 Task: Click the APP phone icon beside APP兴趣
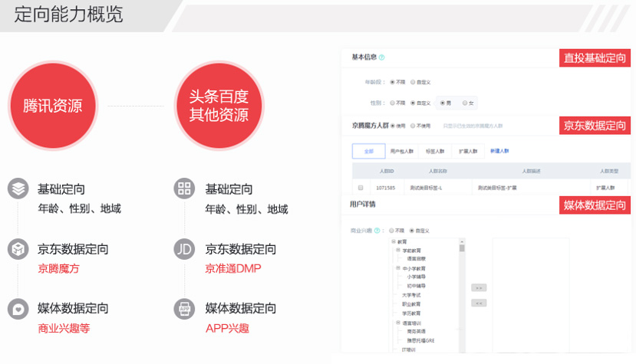pyautogui.click(x=185, y=310)
